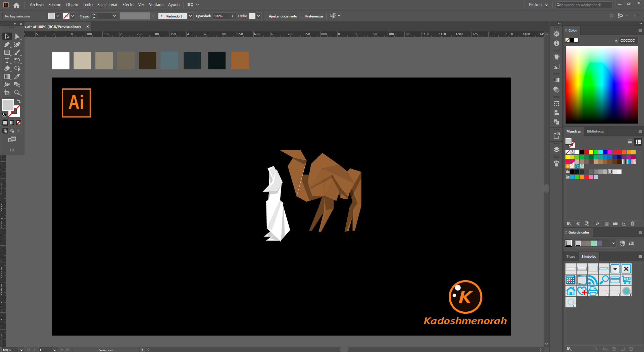Screen dimensions: 644x352
Task: Open the Pathfinder panel icon
Action: (x=556, y=122)
